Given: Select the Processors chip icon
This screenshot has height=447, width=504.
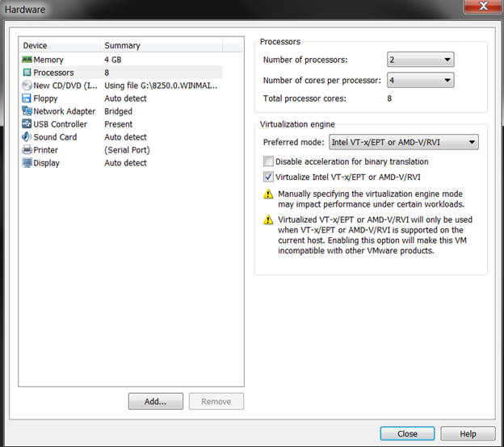Looking at the screenshot, I should (27, 73).
